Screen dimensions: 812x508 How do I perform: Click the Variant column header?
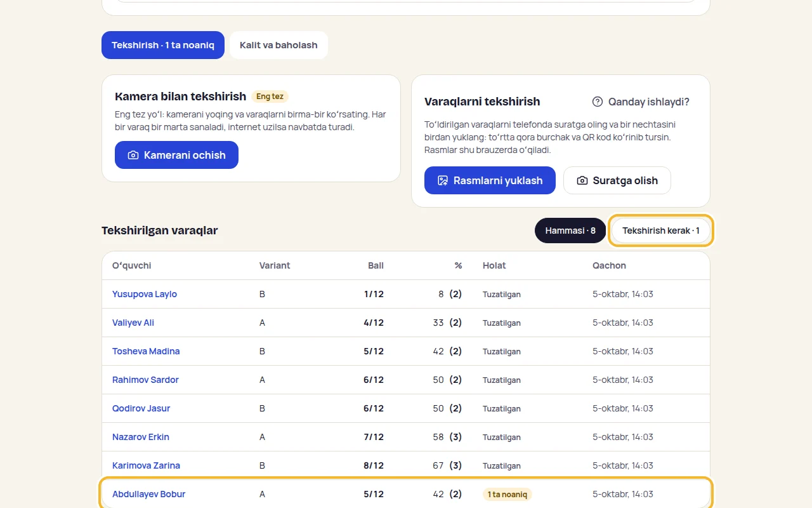(x=275, y=265)
